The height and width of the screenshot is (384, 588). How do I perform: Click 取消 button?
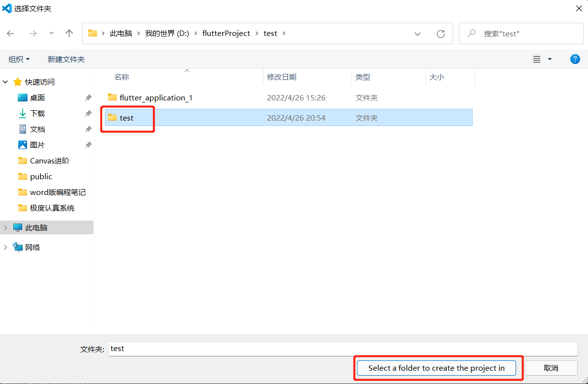pos(551,368)
